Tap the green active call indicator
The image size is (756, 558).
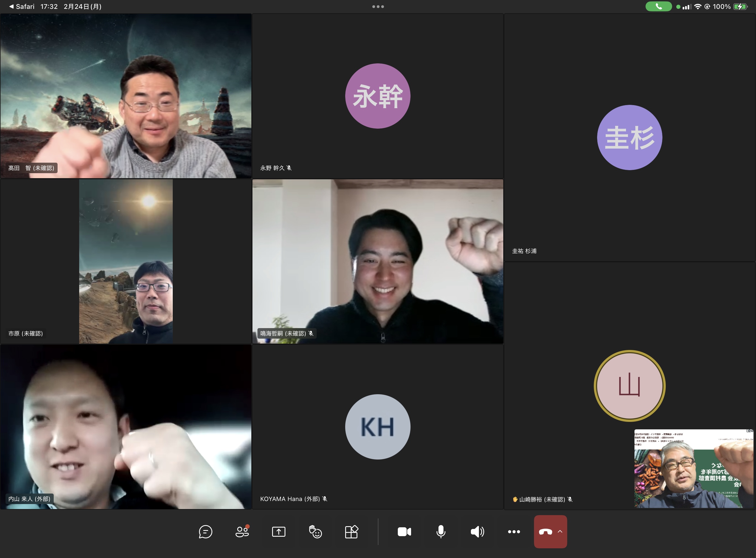(658, 6)
